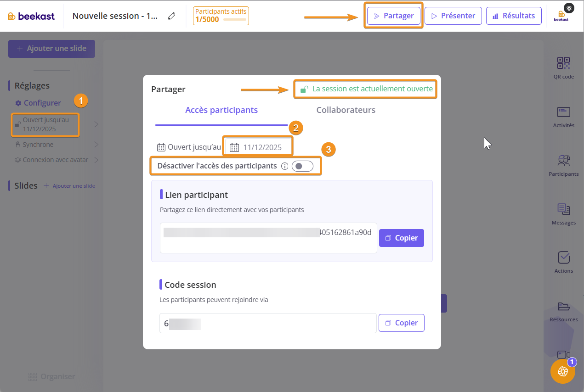Open the Actions panel
Screen dimensions: 584x392
click(563, 262)
